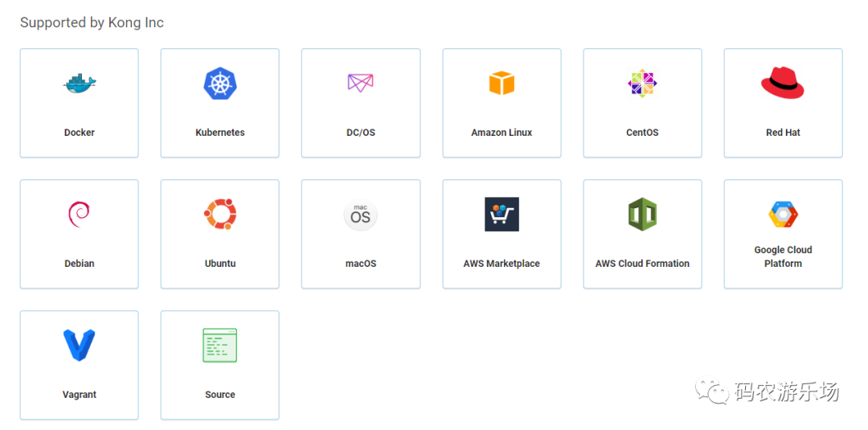Click the Kubernetes helm wheel icon
Viewport: 868px width, 430px height.
point(219,83)
